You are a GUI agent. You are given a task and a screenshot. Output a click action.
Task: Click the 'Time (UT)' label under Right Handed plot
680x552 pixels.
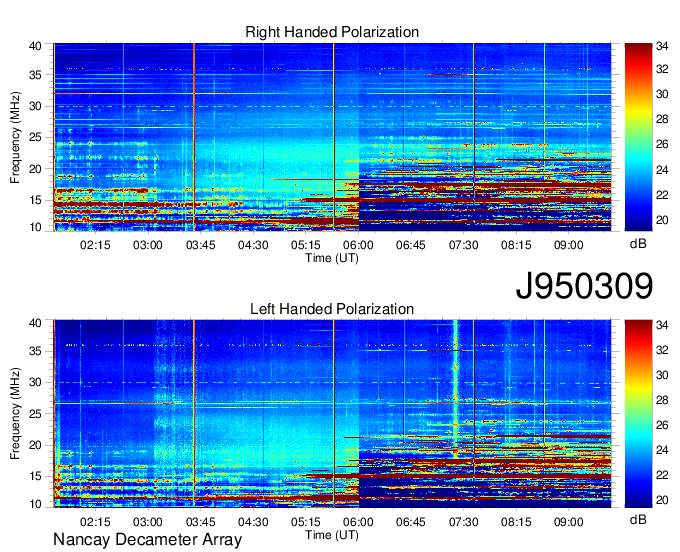tap(332, 258)
